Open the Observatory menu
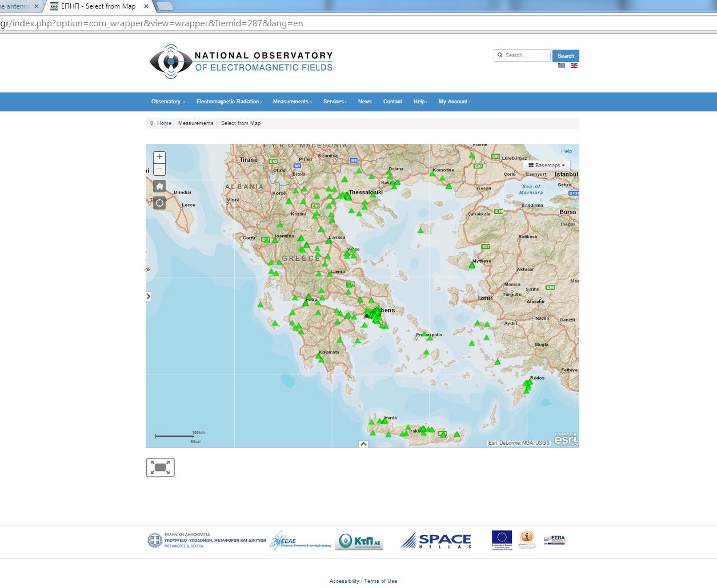The height and width of the screenshot is (588, 717). [168, 102]
